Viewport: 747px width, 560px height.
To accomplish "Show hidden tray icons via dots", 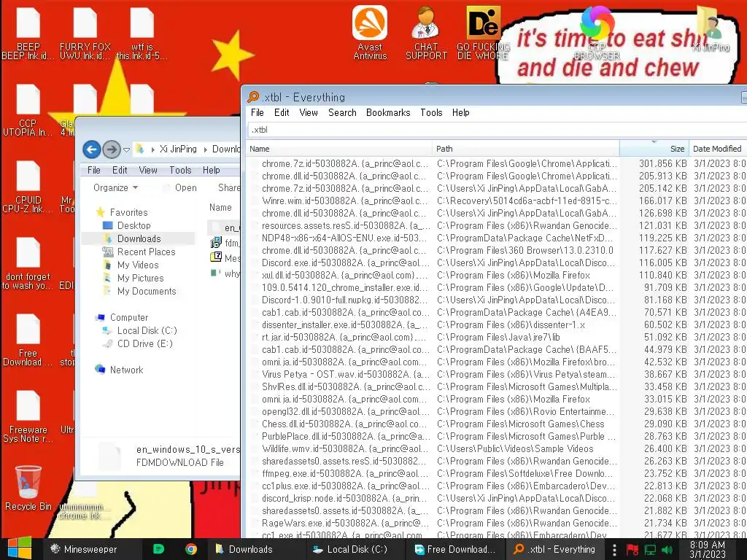I will 614,550.
